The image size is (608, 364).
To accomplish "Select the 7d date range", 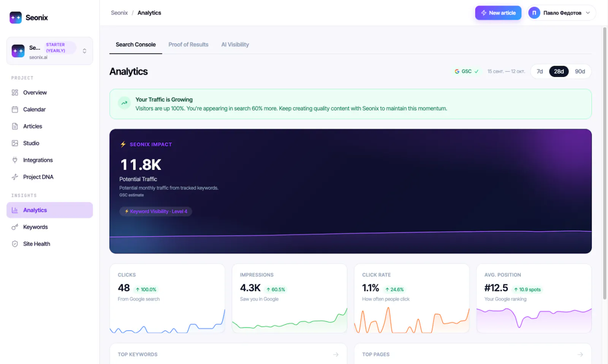I will pyautogui.click(x=540, y=71).
